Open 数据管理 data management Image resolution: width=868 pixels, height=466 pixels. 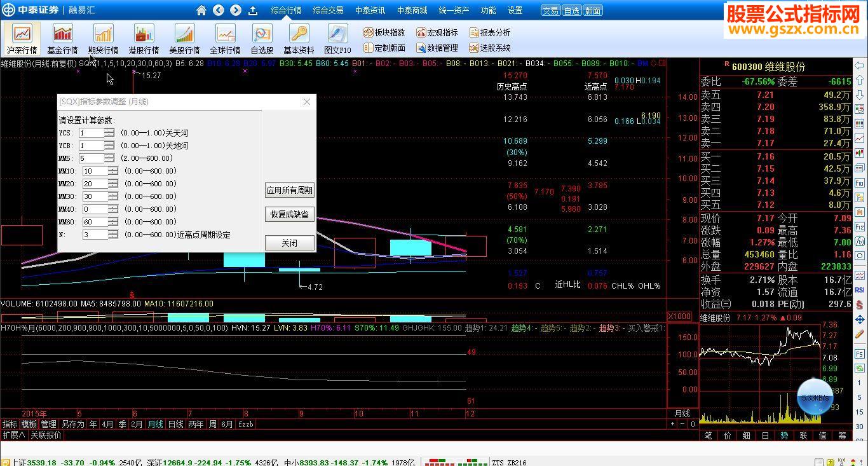click(x=437, y=48)
